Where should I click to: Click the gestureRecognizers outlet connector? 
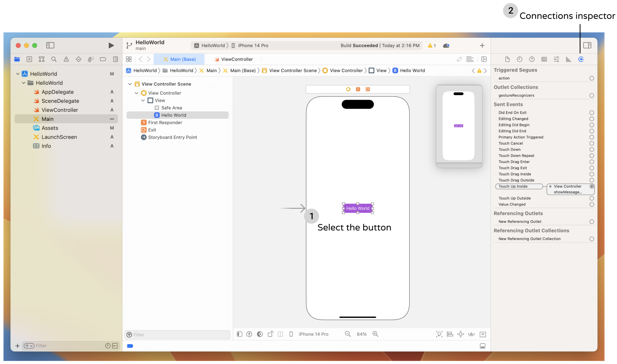tap(591, 95)
